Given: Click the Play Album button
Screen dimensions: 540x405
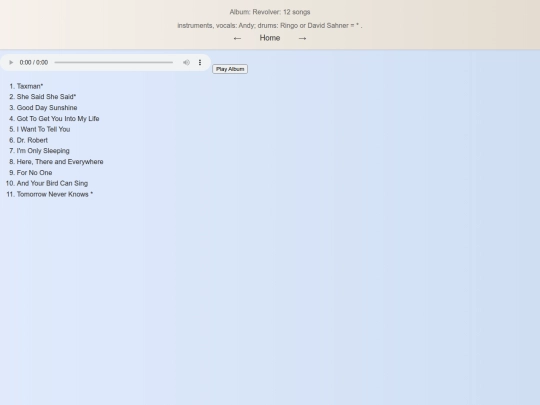Looking at the screenshot, I should pyautogui.click(x=230, y=69).
